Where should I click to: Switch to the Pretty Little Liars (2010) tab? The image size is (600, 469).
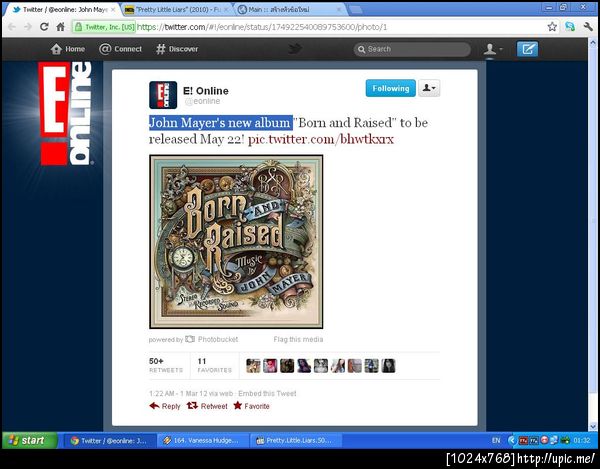pos(177,10)
